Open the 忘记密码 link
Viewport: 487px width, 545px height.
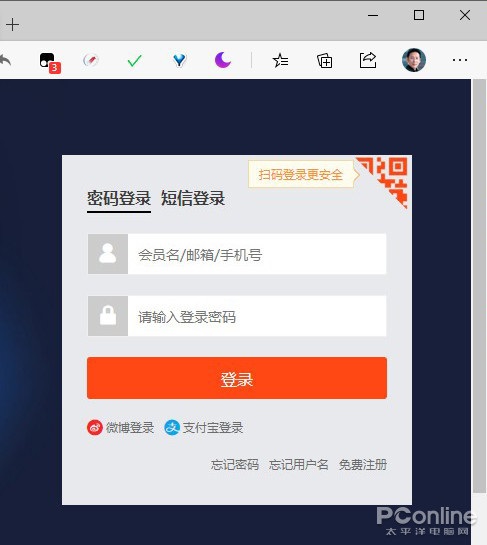click(x=235, y=465)
